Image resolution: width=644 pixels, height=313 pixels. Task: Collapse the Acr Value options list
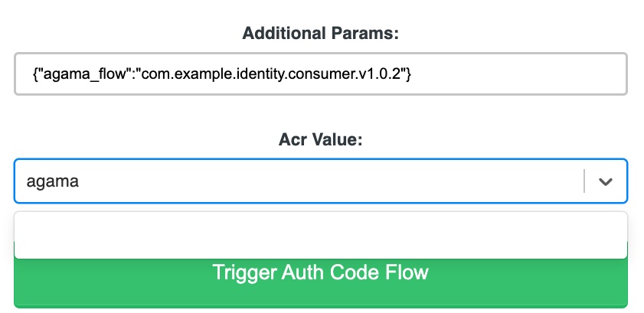coord(606,181)
